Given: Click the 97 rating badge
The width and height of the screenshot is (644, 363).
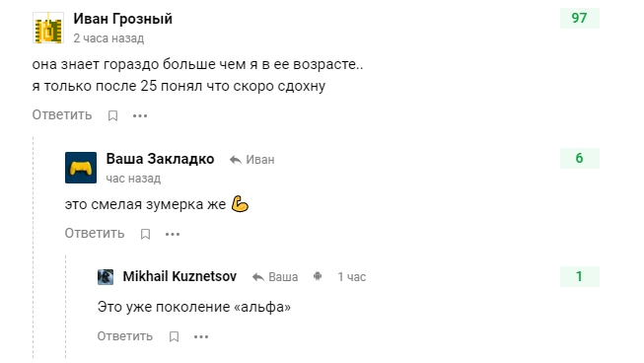Looking at the screenshot, I should point(580,18).
